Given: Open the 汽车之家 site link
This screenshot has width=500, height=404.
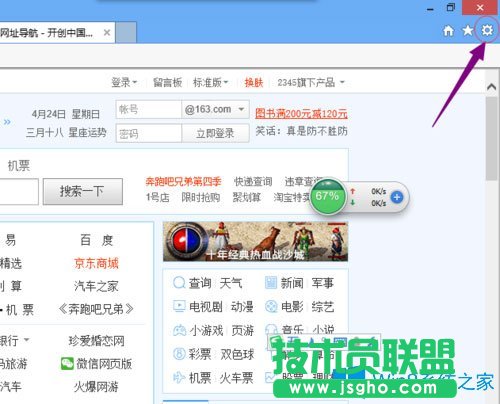Looking at the screenshot, I should pyautogui.click(x=96, y=286).
